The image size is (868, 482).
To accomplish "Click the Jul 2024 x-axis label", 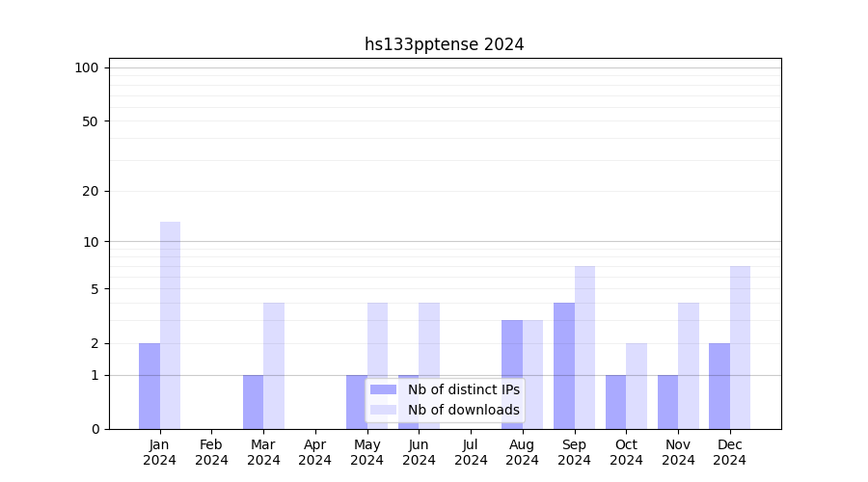I will [x=471, y=452].
